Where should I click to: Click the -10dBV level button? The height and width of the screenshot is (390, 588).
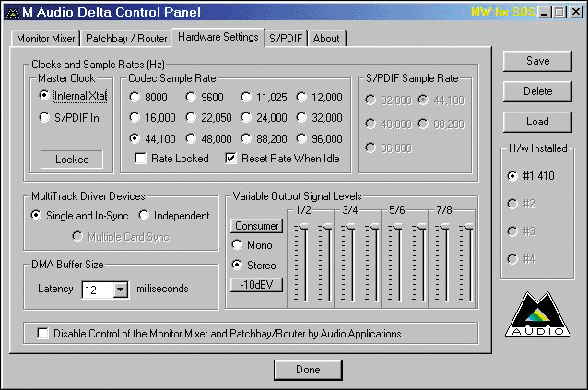pyautogui.click(x=256, y=285)
